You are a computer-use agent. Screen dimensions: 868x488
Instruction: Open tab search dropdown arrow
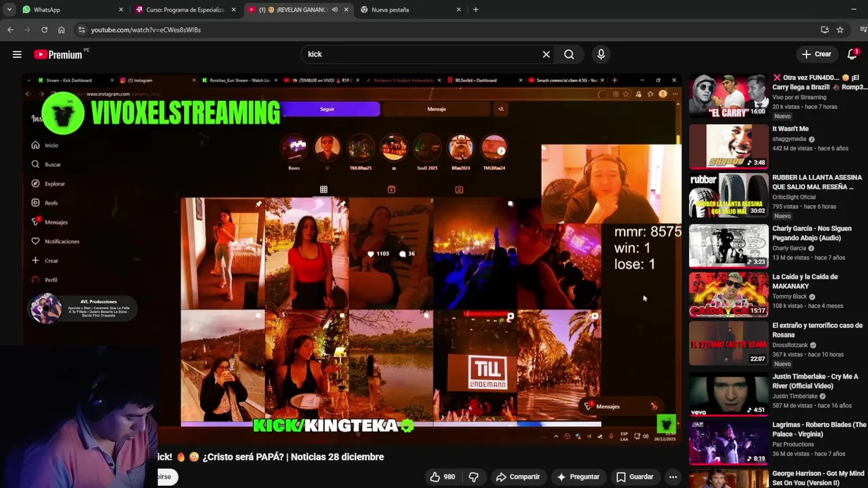(10, 9)
